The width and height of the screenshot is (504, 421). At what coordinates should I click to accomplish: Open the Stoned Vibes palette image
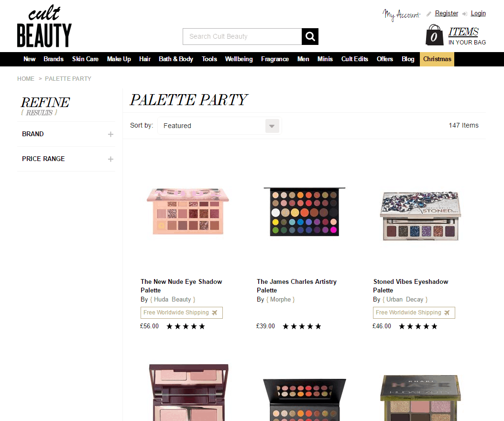tap(420, 216)
